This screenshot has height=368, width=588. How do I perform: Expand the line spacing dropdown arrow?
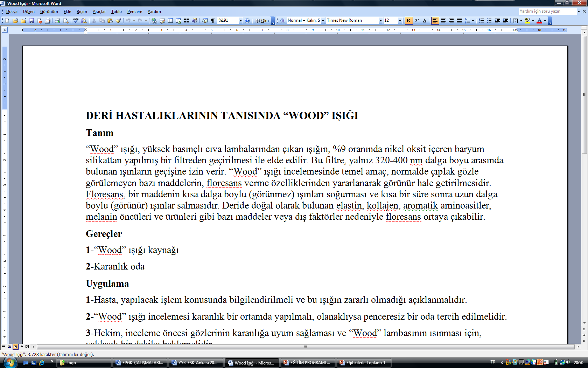point(473,21)
